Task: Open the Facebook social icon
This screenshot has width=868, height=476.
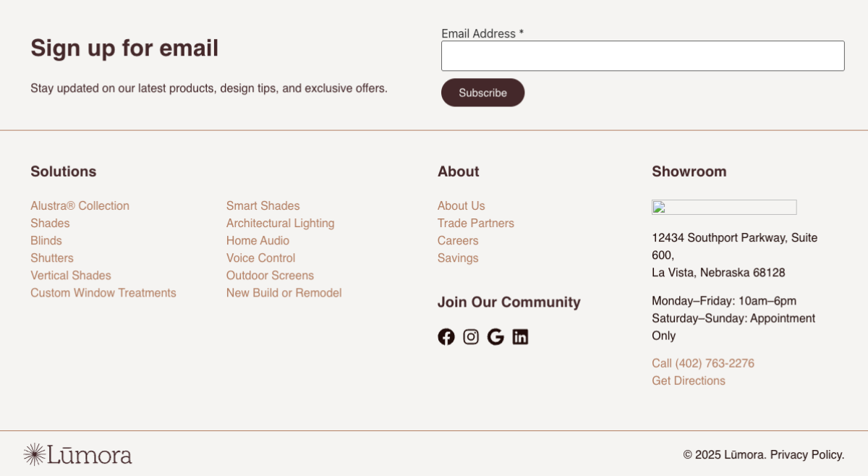Action: (446, 337)
